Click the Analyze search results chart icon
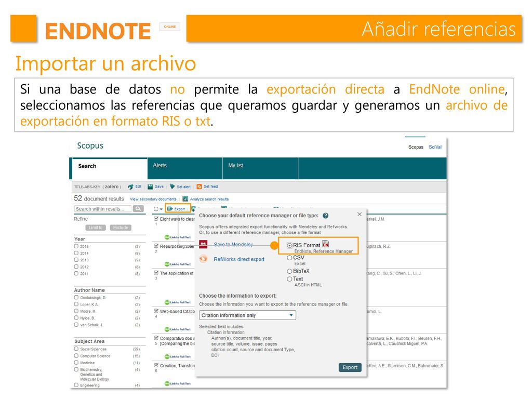Image resolution: width=532 pixels, height=399 pixels. [x=185, y=199]
